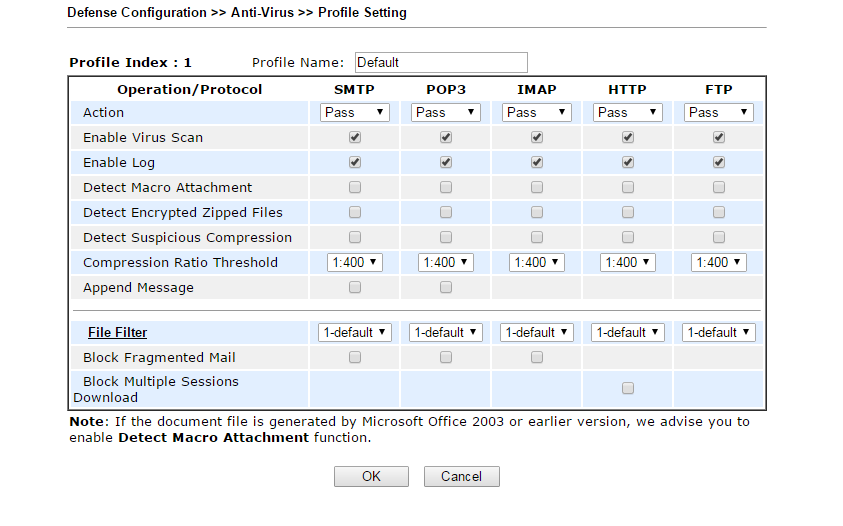Tick Append Message checkbox for SMTP
Screen dimensions: 843x526
[x=355, y=287]
